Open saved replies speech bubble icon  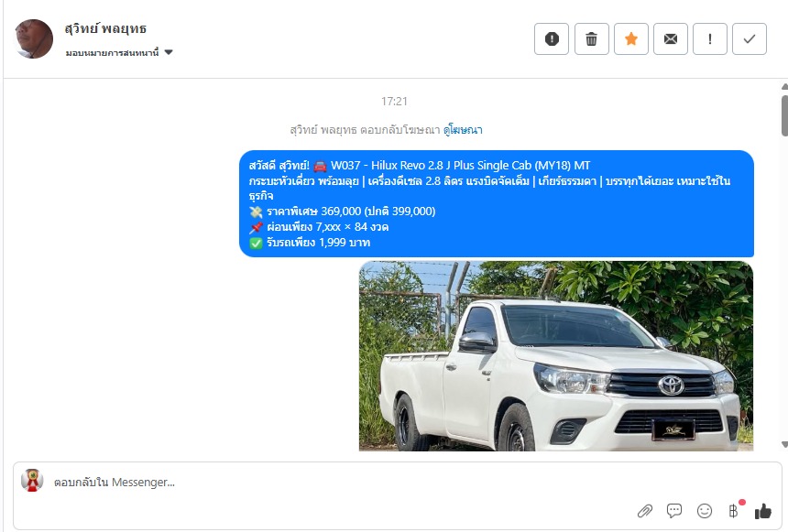click(673, 511)
